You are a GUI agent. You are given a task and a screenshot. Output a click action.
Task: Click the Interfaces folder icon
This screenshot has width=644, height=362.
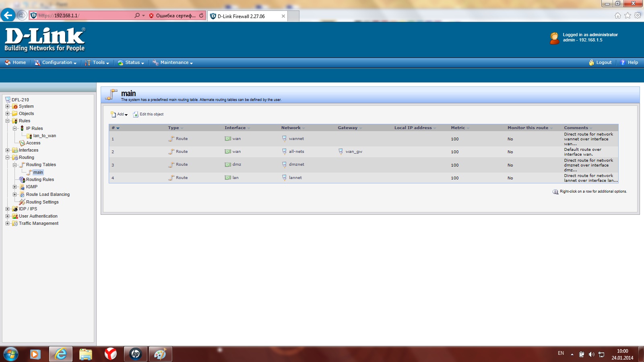pos(15,150)
